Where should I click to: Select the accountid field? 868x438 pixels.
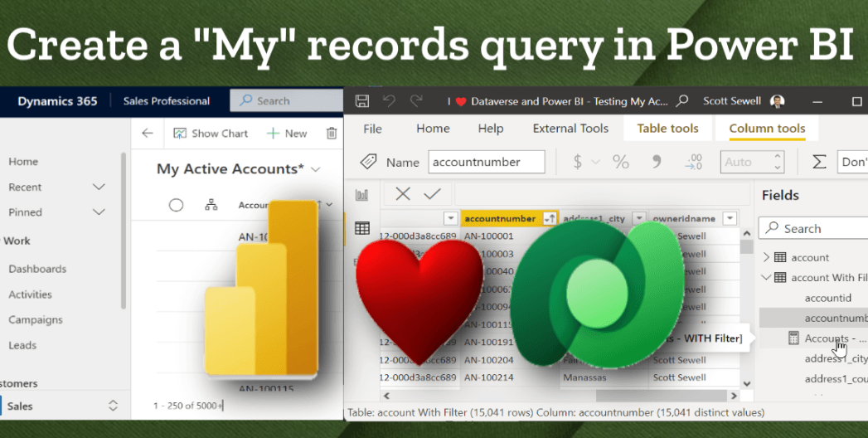pos(827,298)
